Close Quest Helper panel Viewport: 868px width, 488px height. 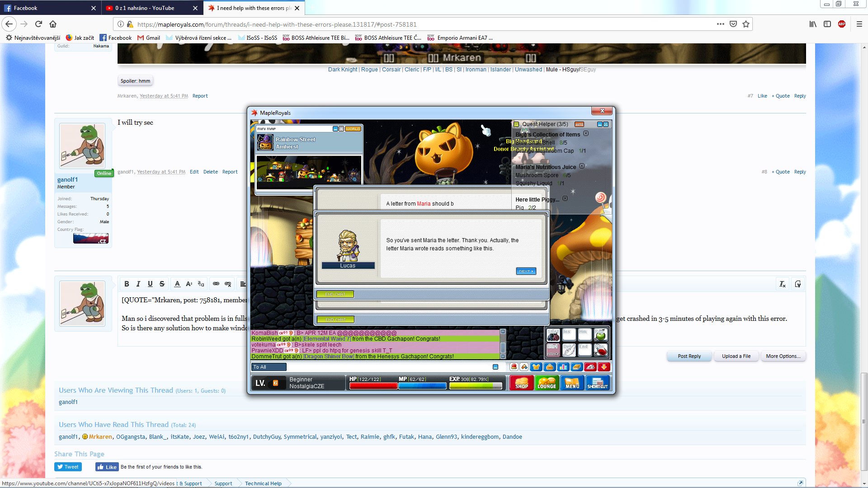tap(606, 124)
